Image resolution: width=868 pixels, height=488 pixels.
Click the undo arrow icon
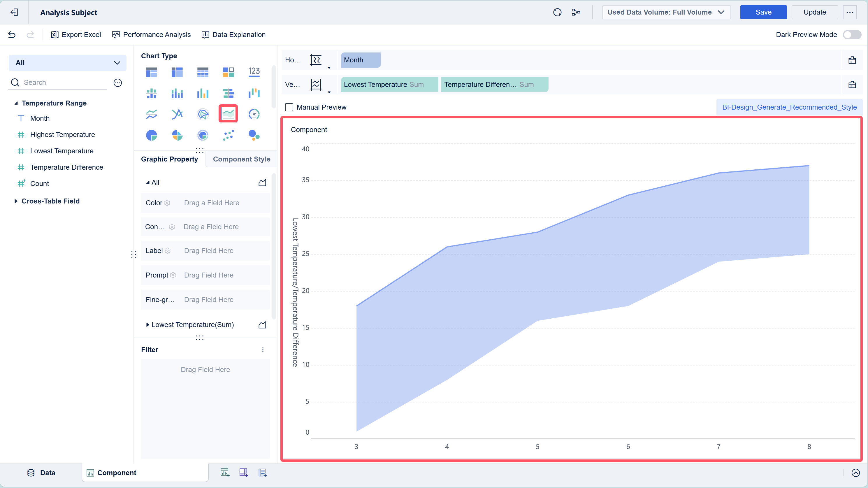coord(12,35)
